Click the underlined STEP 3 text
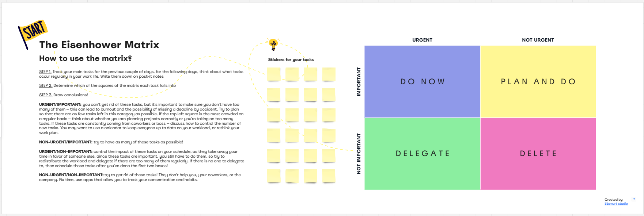 tap(45, 95)
